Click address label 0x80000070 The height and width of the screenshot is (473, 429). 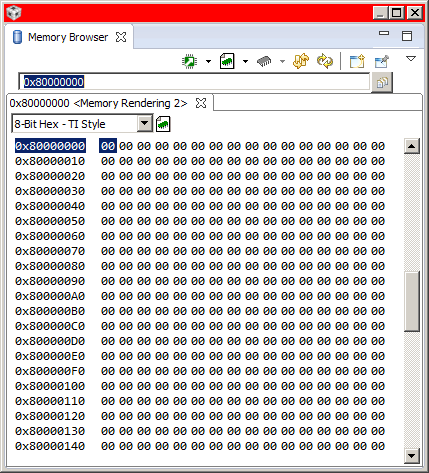click(x=50, y=251)
